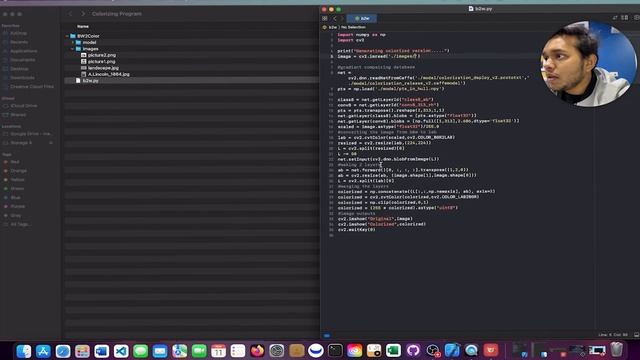Open Messages from the Dock
Viewport: 640px width, 360px height.
[x=140, y=351]
